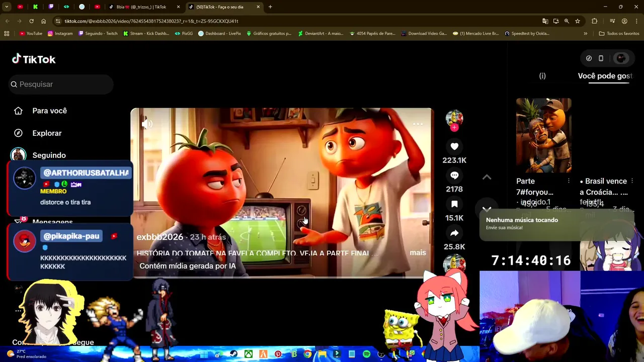Expand the caption with mais
Viewport: 644px width, 362px height.
click(418, 253)
